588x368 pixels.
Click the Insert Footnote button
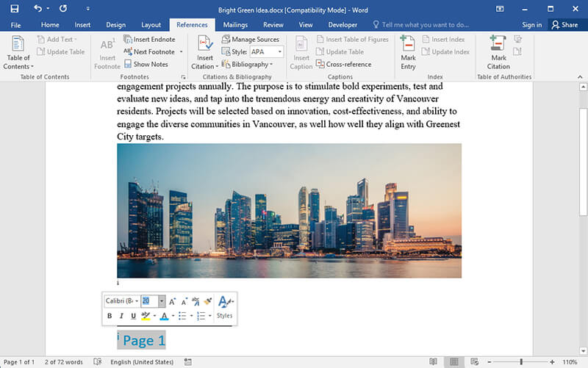[x=107, y=54]
